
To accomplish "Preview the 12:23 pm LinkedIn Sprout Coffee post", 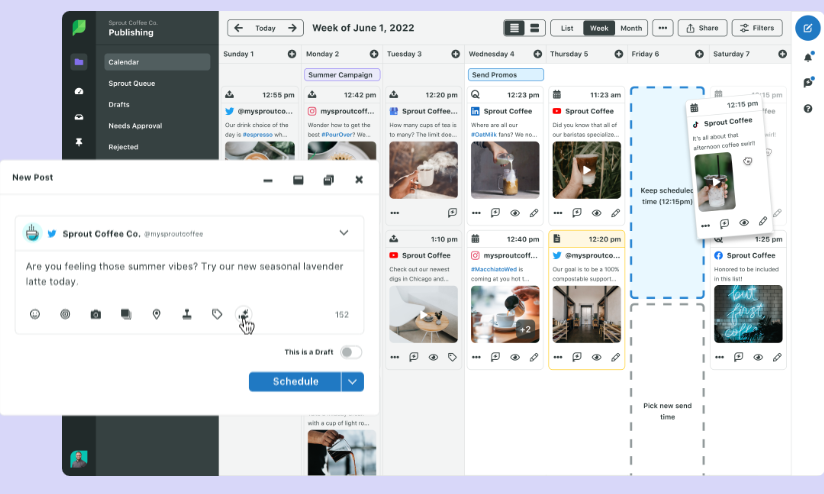I will click(515, 213).
